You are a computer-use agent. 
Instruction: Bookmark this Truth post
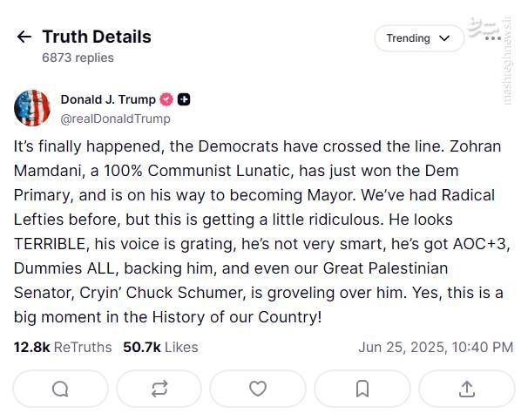tap(362, 389)
